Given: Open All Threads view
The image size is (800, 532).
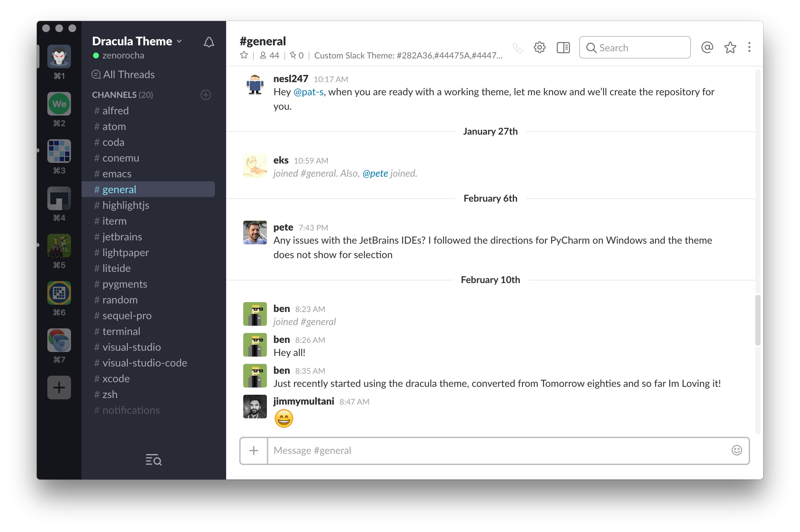Looking at the screenshot, I should 123,74.
